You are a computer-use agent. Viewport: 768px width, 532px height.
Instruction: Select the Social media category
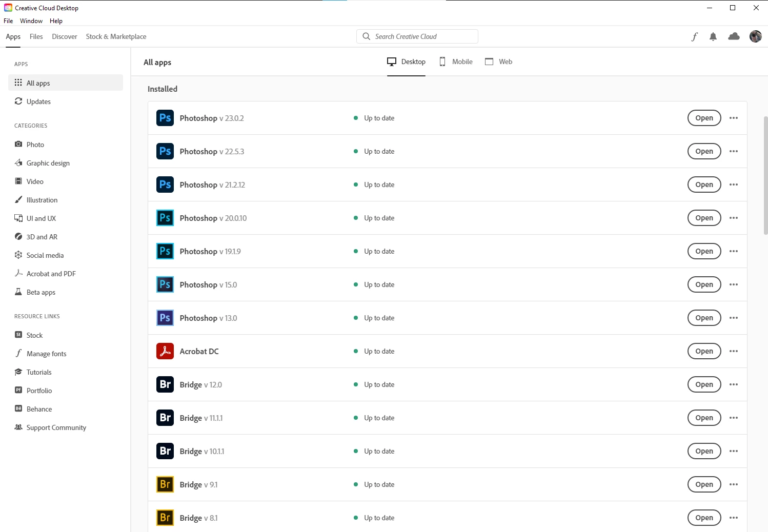pos(66,255)
